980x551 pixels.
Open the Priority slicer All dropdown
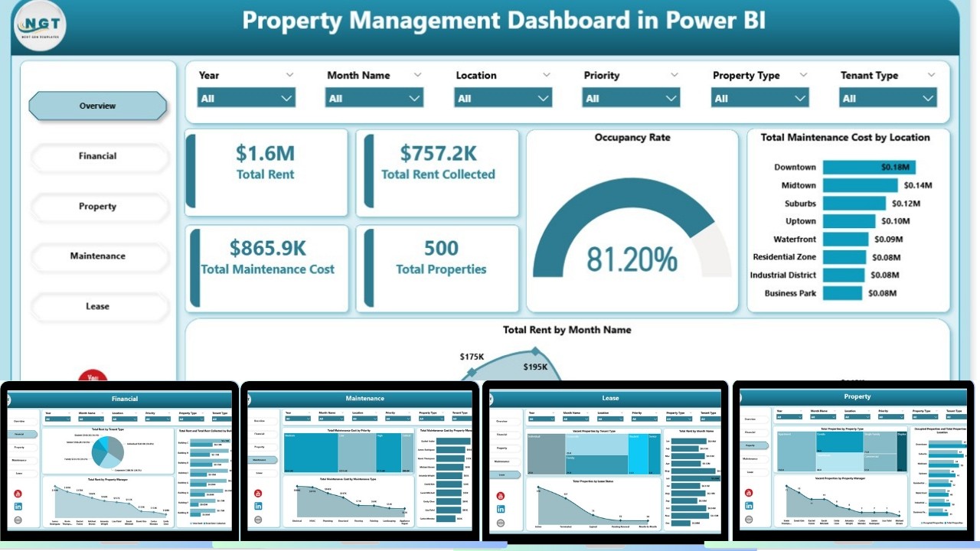click(632, 98)
